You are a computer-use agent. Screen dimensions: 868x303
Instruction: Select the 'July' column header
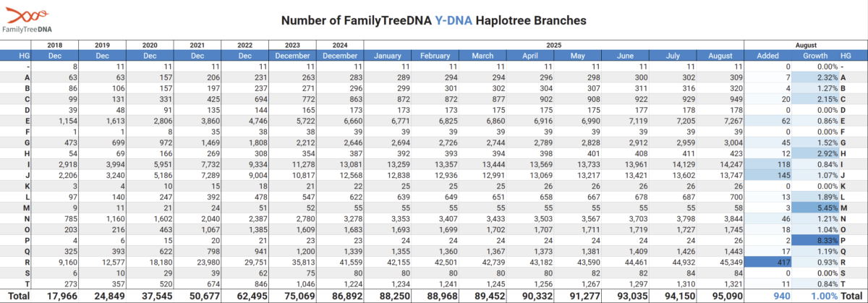(x=673, y=56)
